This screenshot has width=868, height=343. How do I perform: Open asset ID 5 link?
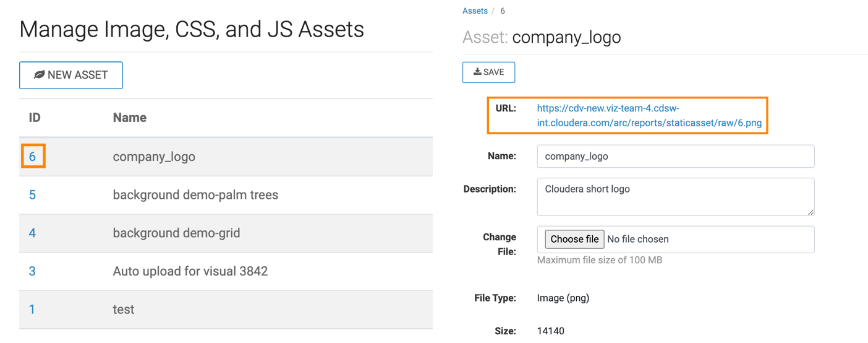[x=32, y=195]
